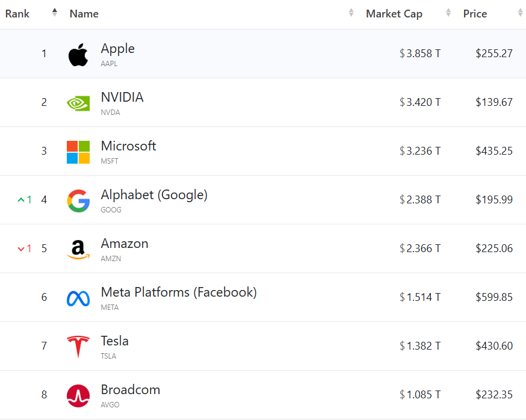Click the Meta logo icon
The image size is (526, 420).
click(78, 298)
